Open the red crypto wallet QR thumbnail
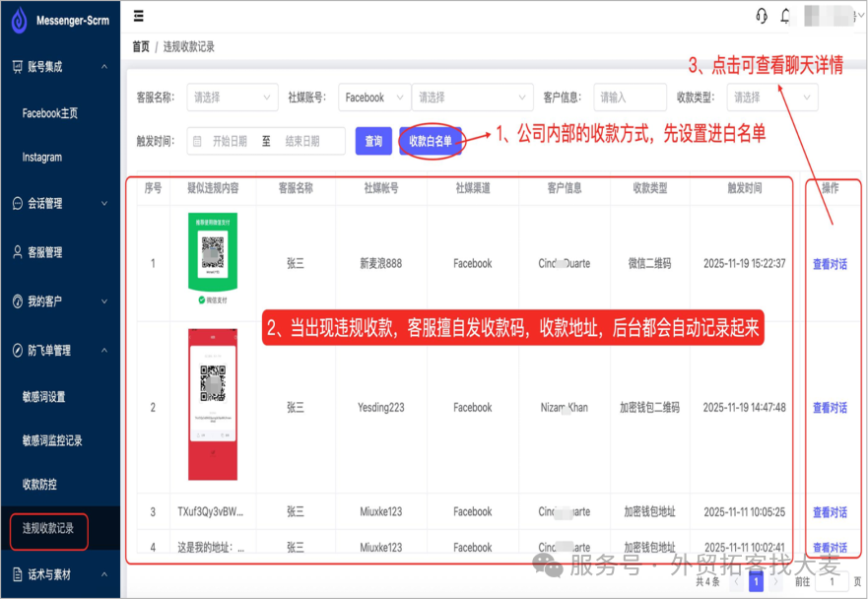This screenshot has height=599, width=868. (213, 405)
